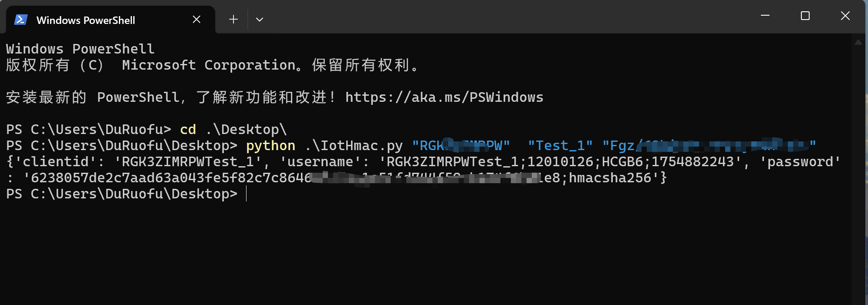Click the PowerShell icon on the tab
This screenshot has height=305, width=868.
pos(21,20)
